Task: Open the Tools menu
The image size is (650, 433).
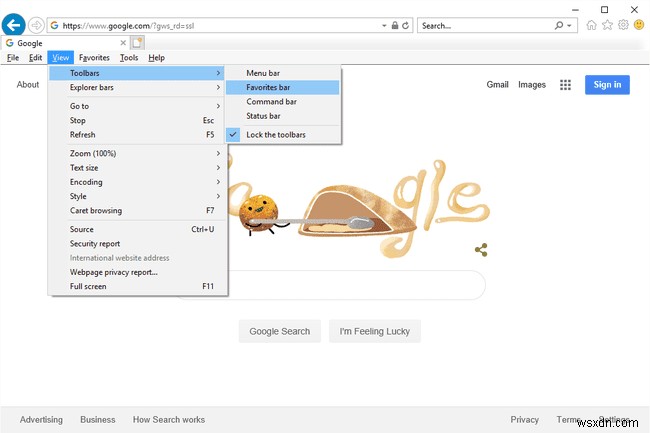Action: (x=129, y=58)
